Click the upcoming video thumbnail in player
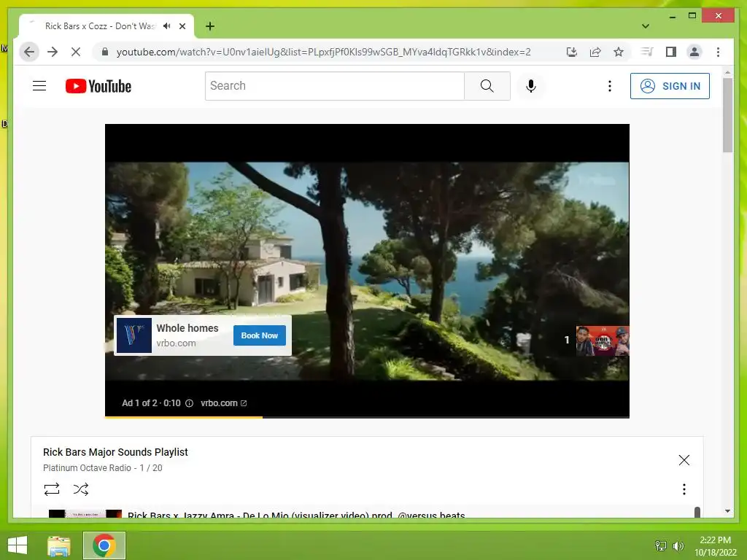The width and height of the screenshot is (747, 560). [x=603, y=341]
